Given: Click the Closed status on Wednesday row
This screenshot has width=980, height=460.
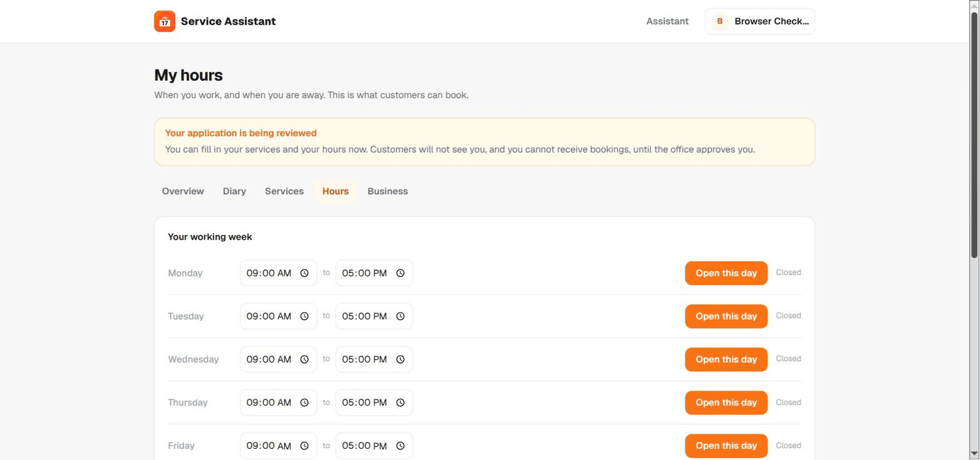Looking at the screenshot, I should pyautogui.click(x=788, y=359).
